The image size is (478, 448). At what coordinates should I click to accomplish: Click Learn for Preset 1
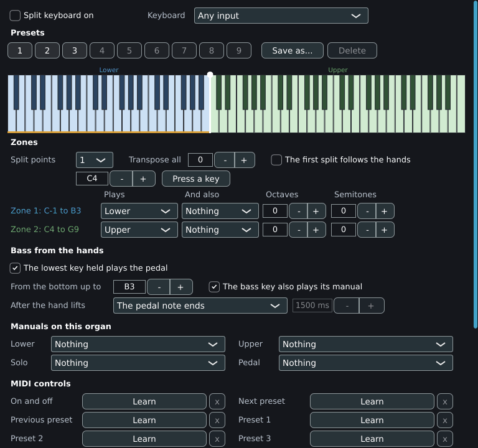(x=372, y=420)
